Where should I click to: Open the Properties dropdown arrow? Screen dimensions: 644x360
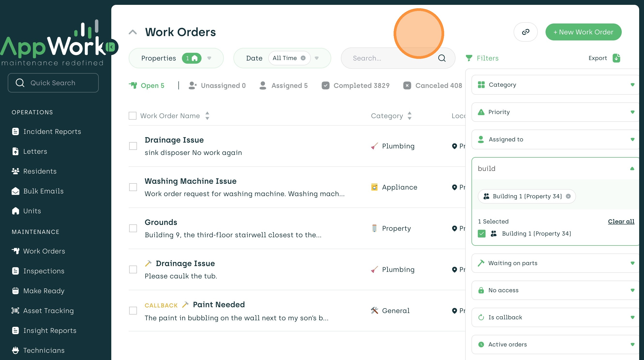click(209, 58)
